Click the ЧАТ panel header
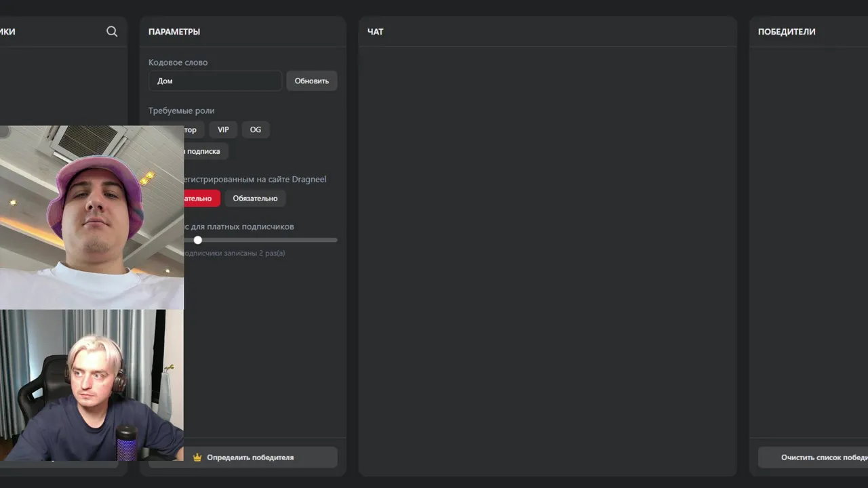The height and width of the screenshot is (488, 868). (x=375, y=32)
